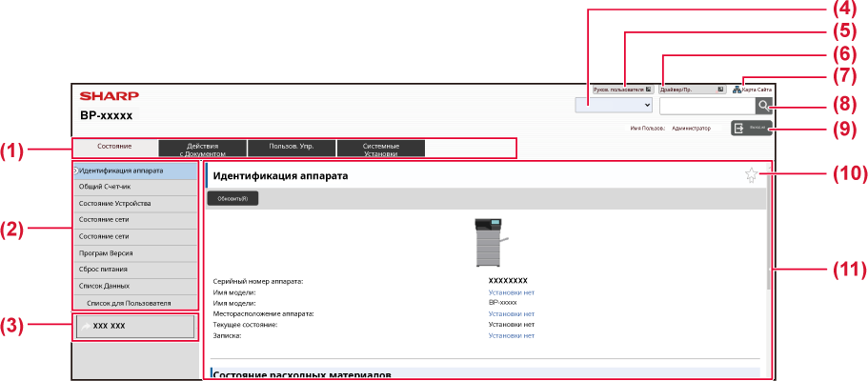
Task: Click the vertical scrollbar of the content area
Action: click(x=767, y=238)
